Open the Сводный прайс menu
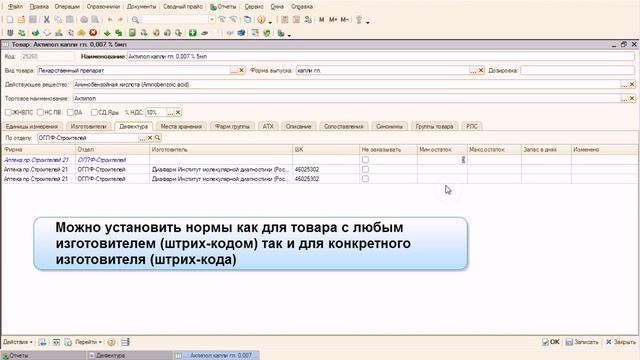 (x=183, y=7)
